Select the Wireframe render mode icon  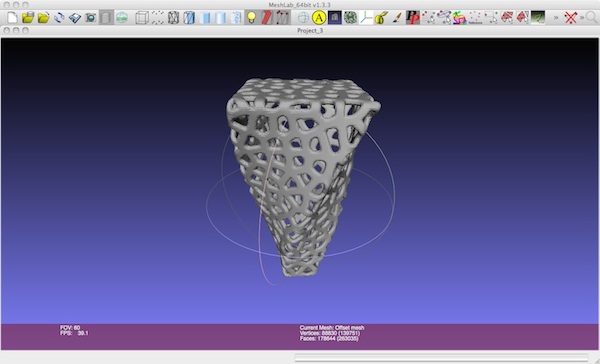tap(173, 17)
